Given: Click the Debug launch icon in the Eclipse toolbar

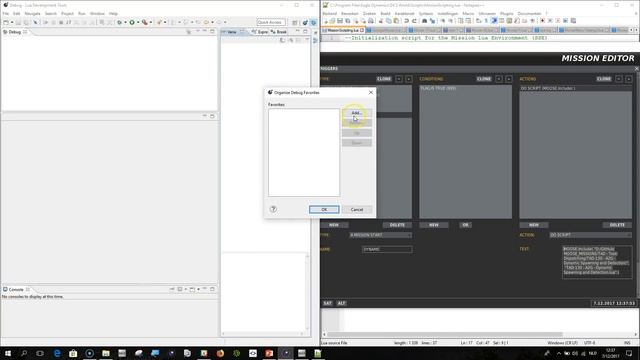Looking at the screenshot, I should [x=120, y=22].
